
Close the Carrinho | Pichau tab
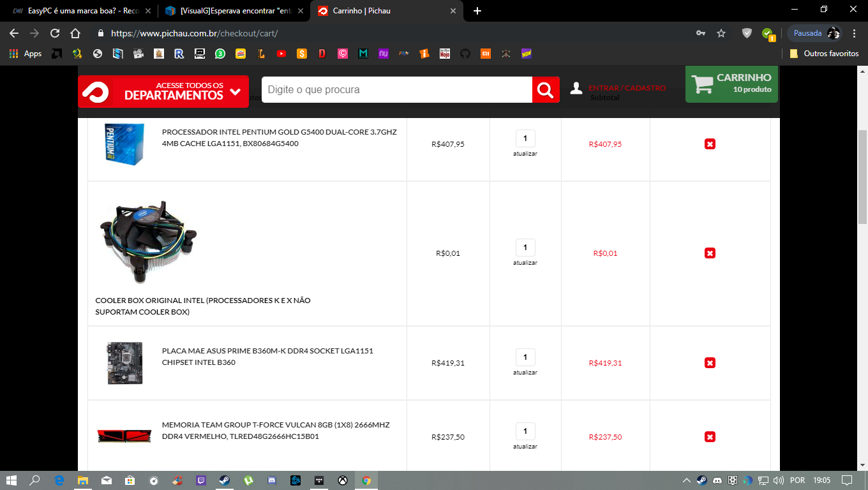[453, 11]
